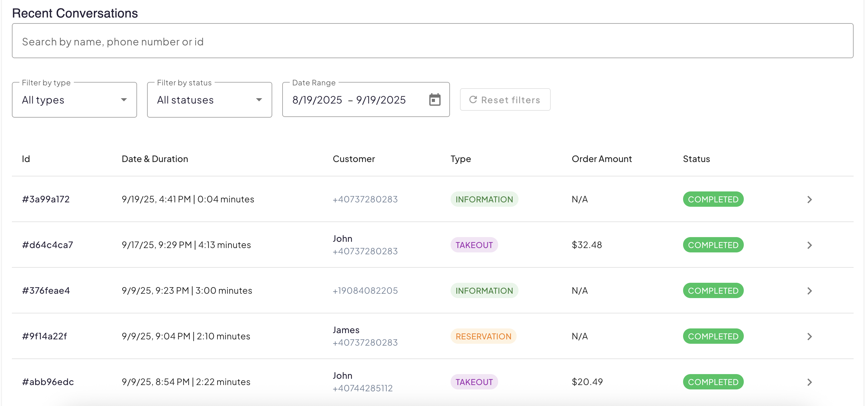
Task: Open details arrow for conversation #376feae4
Action: click(x=809, y=291)
